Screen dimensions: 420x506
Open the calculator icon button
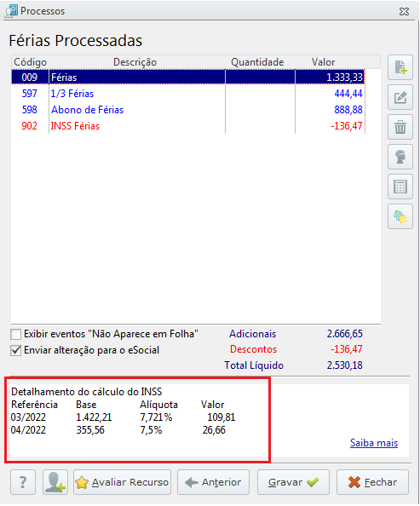pyautogui.click(x=400, y=187)
